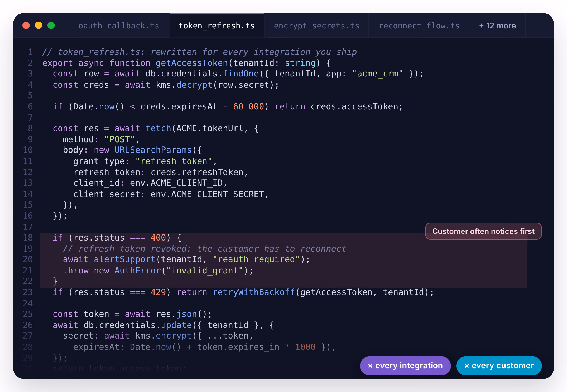The image size is (567, 392).
Task: Click the "refresh_token" grant type string
Action: pyautogui.click(x=174, y=161)
